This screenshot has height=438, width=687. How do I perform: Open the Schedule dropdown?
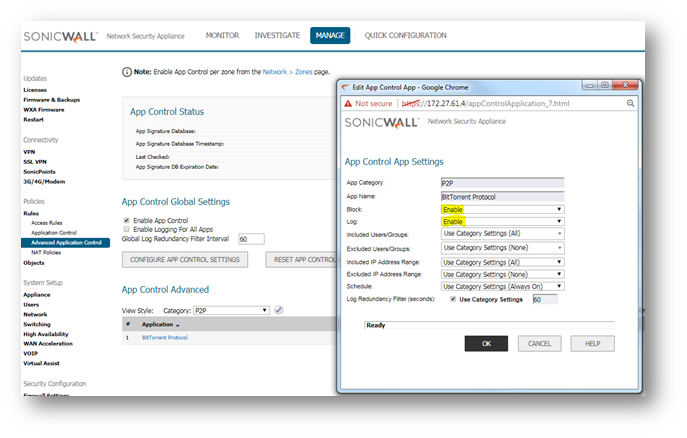[503, 286]
